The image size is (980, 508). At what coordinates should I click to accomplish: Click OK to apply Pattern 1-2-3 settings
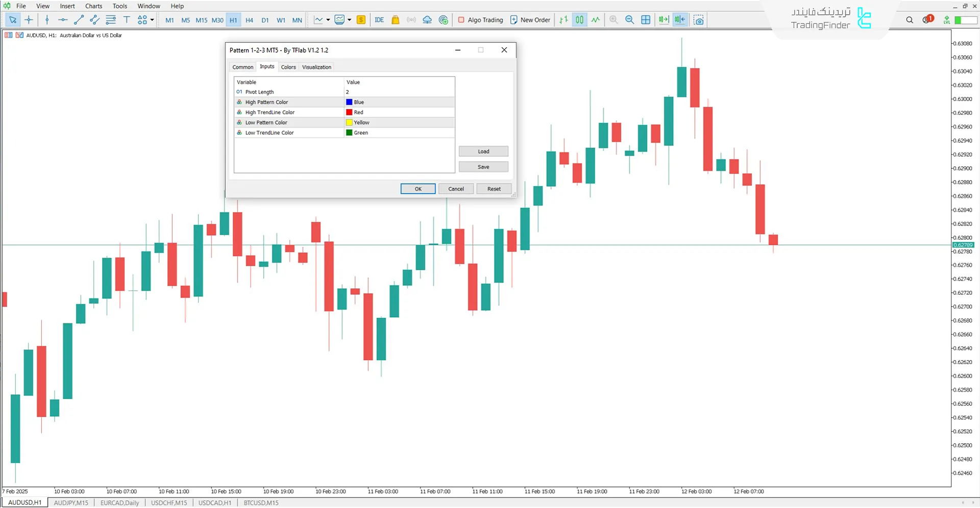[x=418, y=189]
